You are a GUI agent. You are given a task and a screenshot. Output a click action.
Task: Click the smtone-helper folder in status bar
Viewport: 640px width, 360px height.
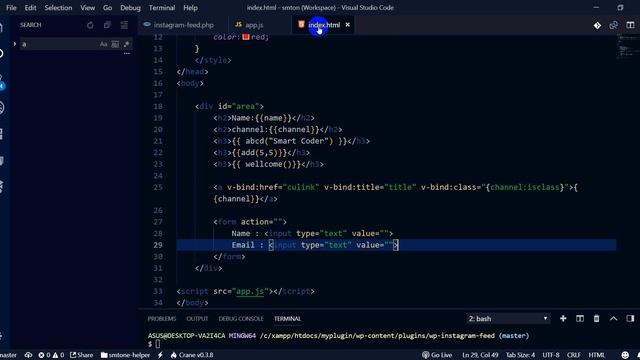pyautogui.click(x=125, y=355)
